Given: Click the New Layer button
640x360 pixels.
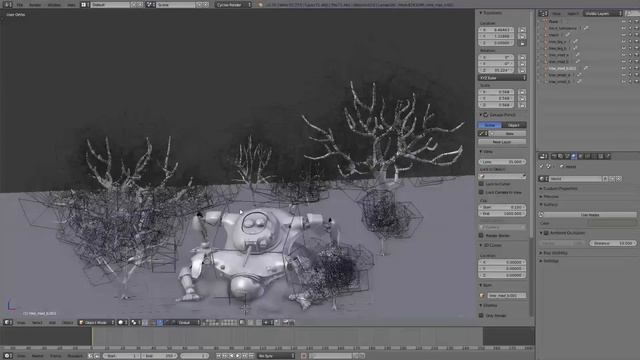Looking at the screenshot, I should click(x=502, y=142).
